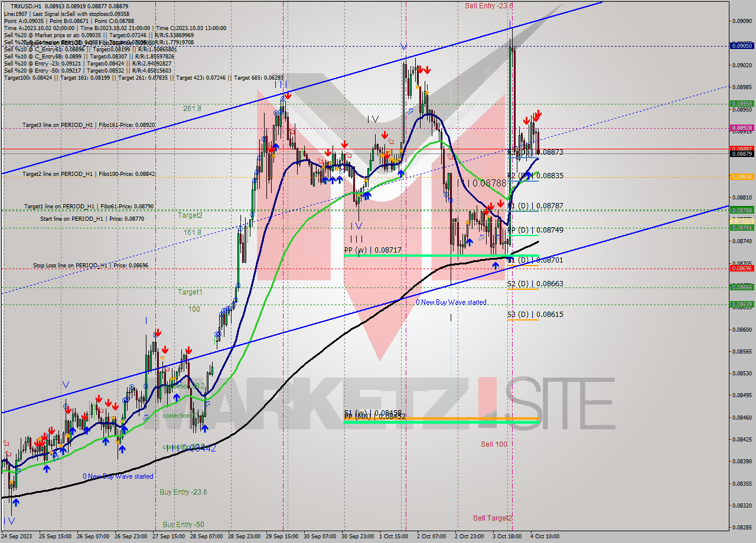Click the 'R3 (D) | 0.08873' pivot label
The width and height of the screenshot is (756, 543).
tap(535, 152)
